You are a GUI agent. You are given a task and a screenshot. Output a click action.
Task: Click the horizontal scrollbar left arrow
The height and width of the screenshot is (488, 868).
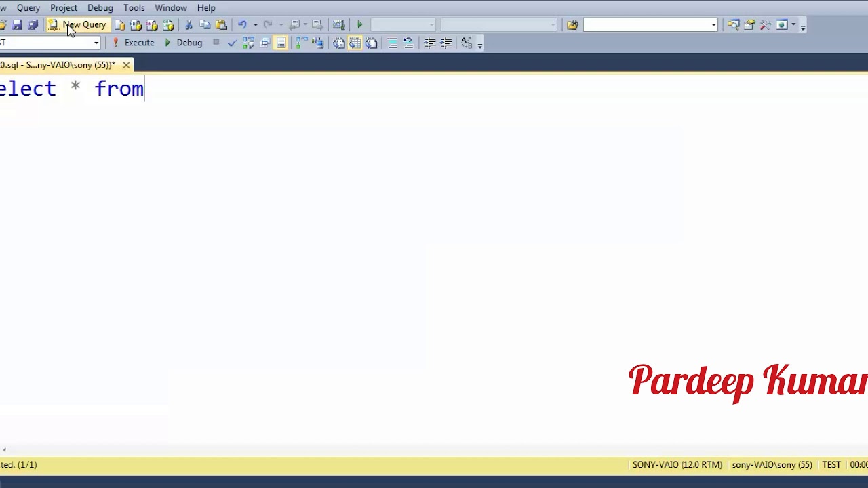click(x=4, y=449)
